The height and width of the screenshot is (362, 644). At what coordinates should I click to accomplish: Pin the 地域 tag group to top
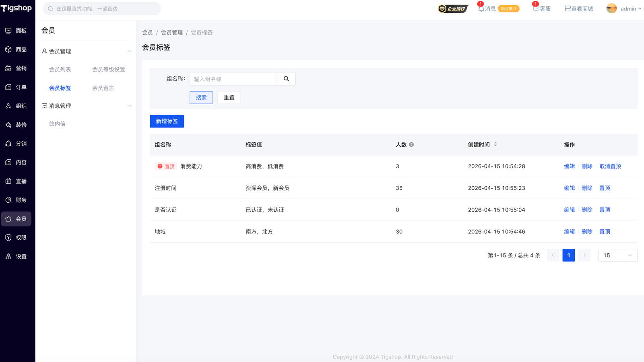pyautogui.click(x=605, y=231)
